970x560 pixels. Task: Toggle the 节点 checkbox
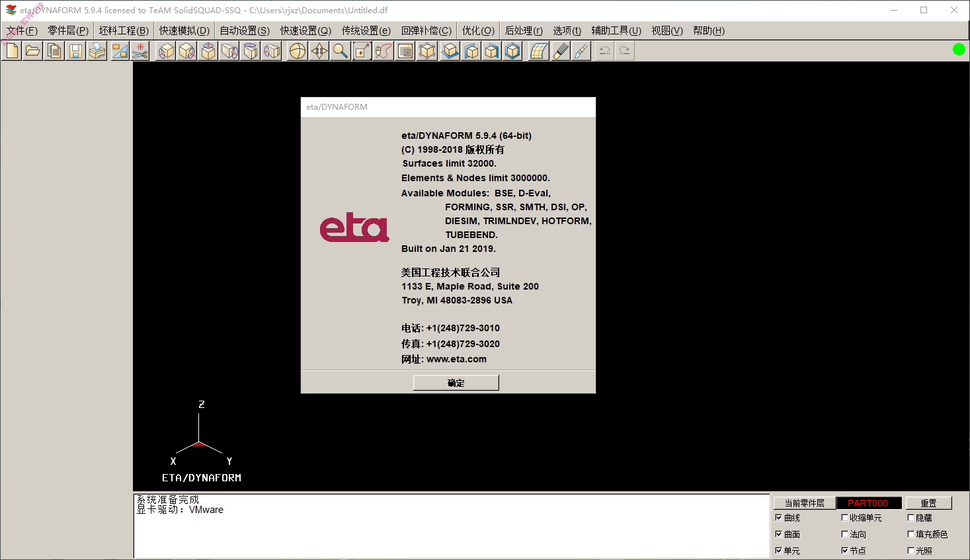844,551
